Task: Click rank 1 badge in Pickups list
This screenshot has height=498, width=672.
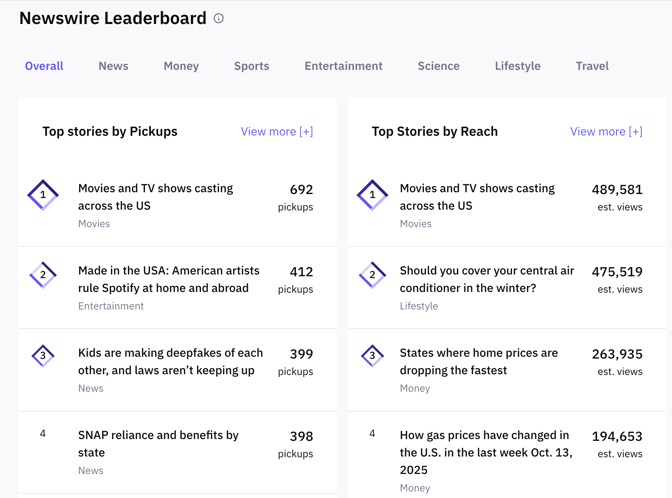Action: [x=43, y=195]
